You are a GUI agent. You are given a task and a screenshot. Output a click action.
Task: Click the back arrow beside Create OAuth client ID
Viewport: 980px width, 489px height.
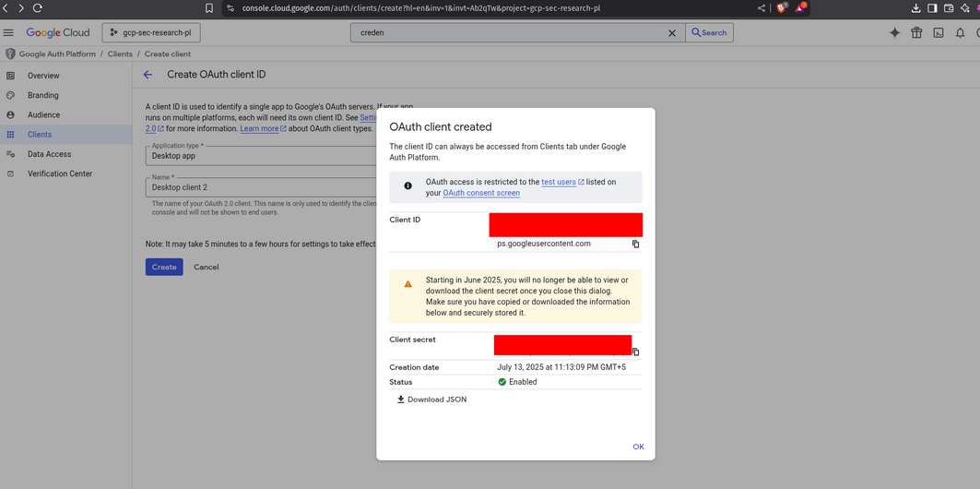(148, 75)
